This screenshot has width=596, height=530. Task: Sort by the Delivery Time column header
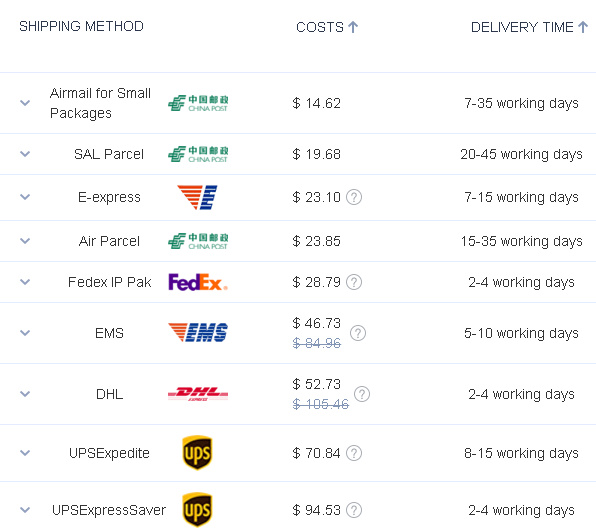coord(529,27)
